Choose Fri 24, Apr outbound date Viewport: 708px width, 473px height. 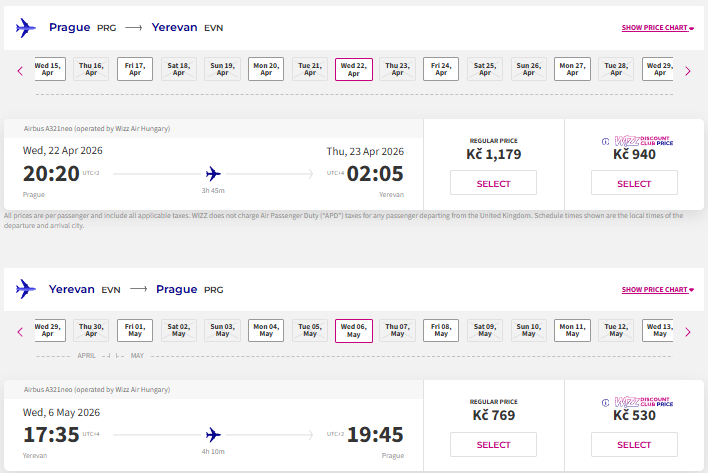click(441, 69)
